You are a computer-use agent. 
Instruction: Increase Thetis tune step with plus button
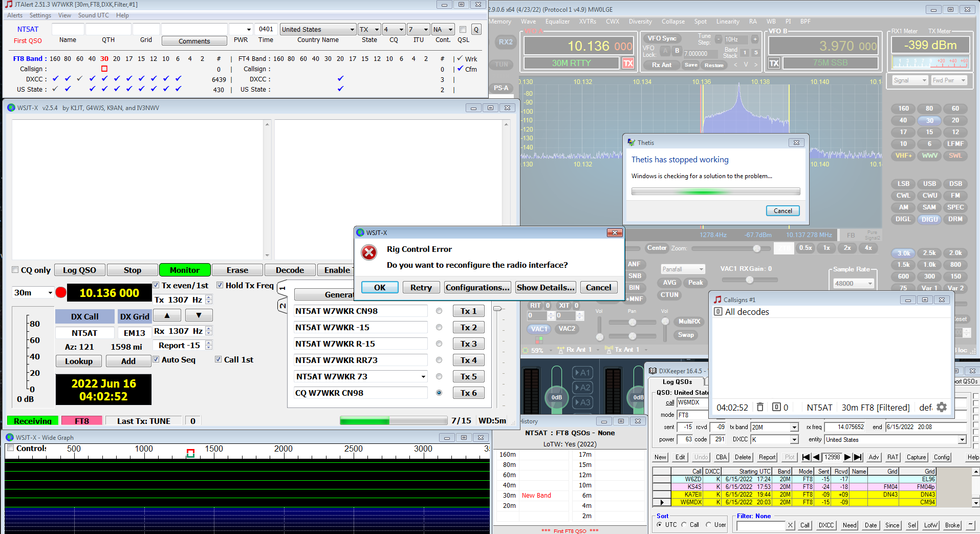coord(755,39)
